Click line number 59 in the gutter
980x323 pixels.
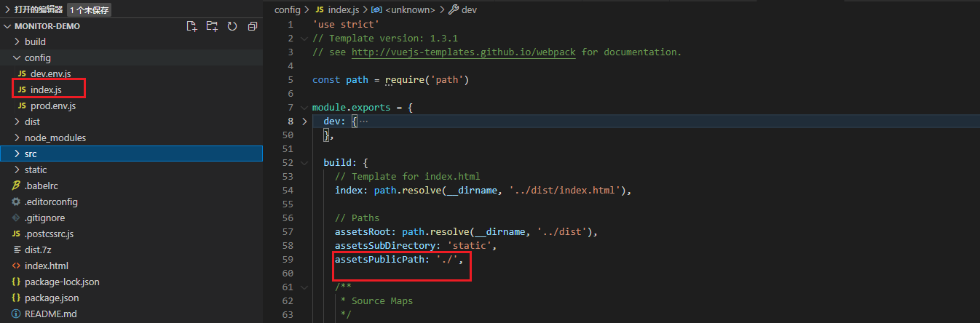tap(288, 260)
